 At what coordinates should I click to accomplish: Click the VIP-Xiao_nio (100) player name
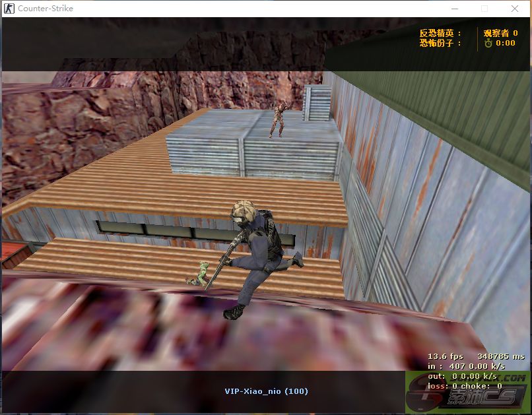click(267, 391)
